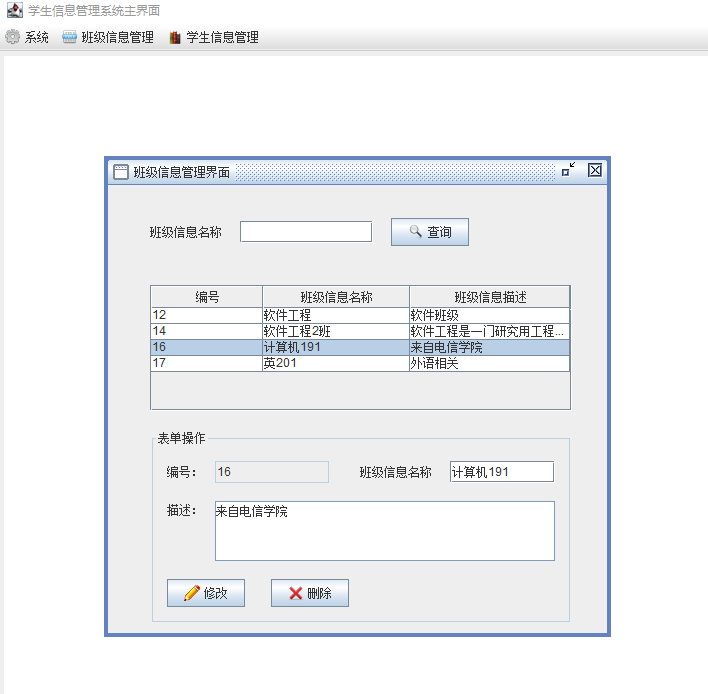Close the 班级信息管理界面 internal window

coord(595,170)
